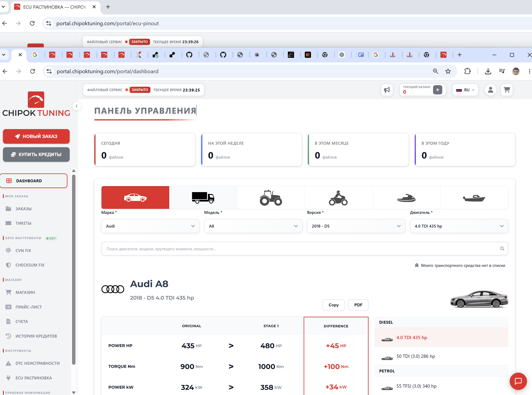
Task: View site information for the dashboard URL
Action: pyautogui.click(x=49, y=71)
